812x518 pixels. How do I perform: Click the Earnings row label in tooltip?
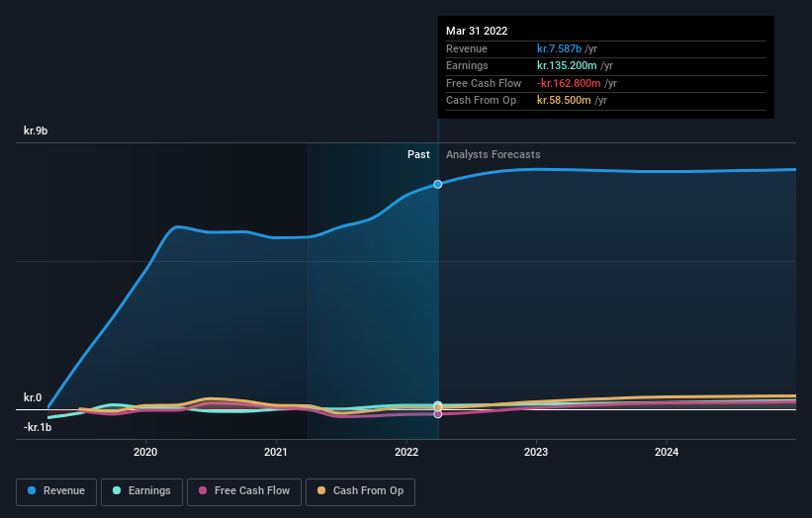467,65
